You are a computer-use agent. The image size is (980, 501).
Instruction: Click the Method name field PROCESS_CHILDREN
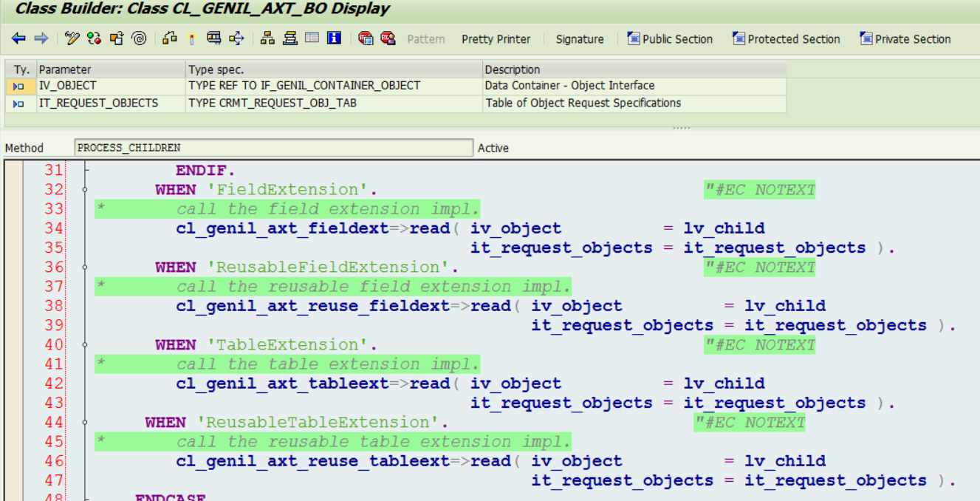pyautogui.click(x=273, y=148)
